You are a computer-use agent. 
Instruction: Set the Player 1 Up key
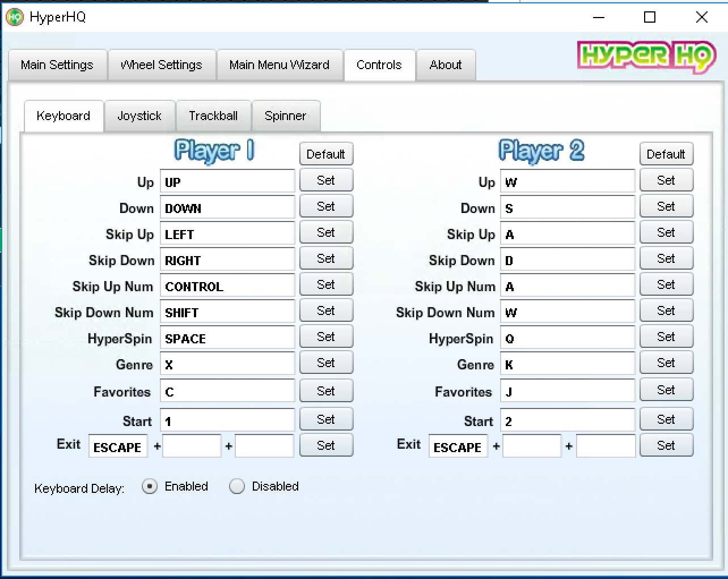(326, 180)
